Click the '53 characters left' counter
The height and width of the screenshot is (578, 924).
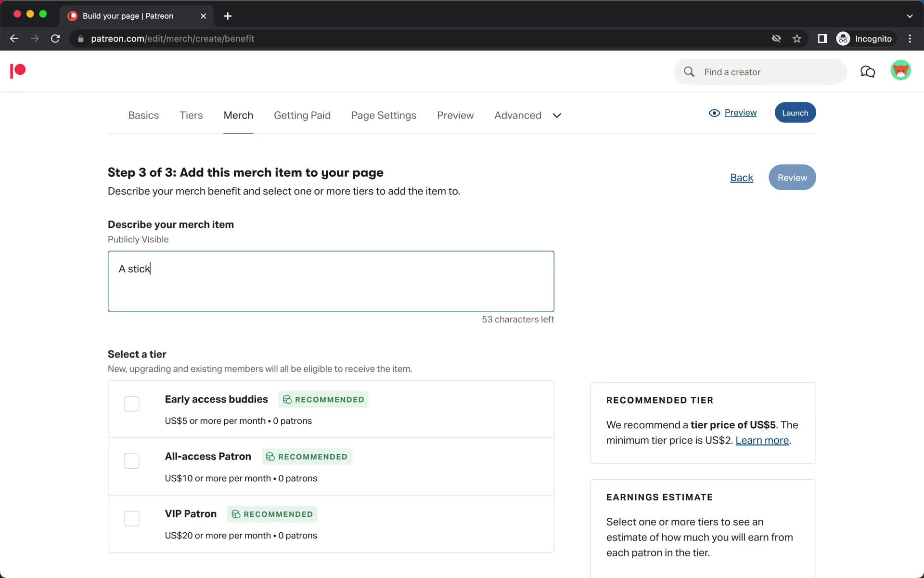click(518, 319)
